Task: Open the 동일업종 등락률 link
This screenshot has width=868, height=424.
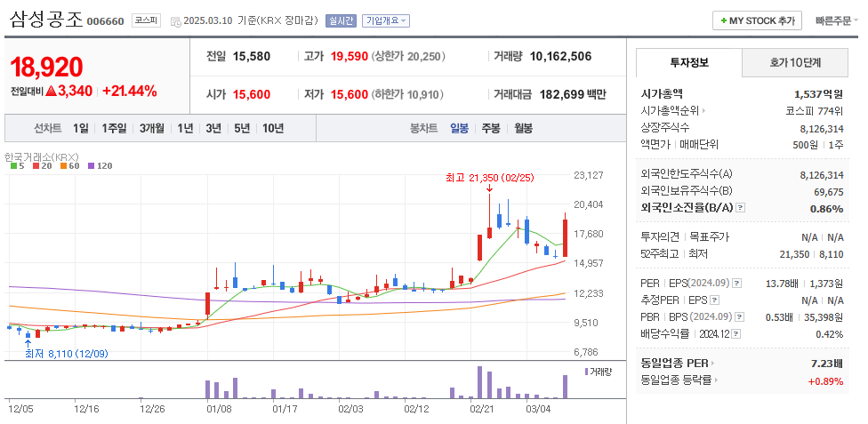Action: click(x=681, y=380)
